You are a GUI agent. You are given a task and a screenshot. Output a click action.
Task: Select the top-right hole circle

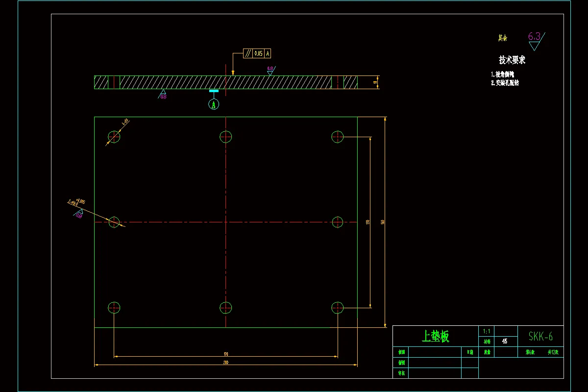pos(338,137)
